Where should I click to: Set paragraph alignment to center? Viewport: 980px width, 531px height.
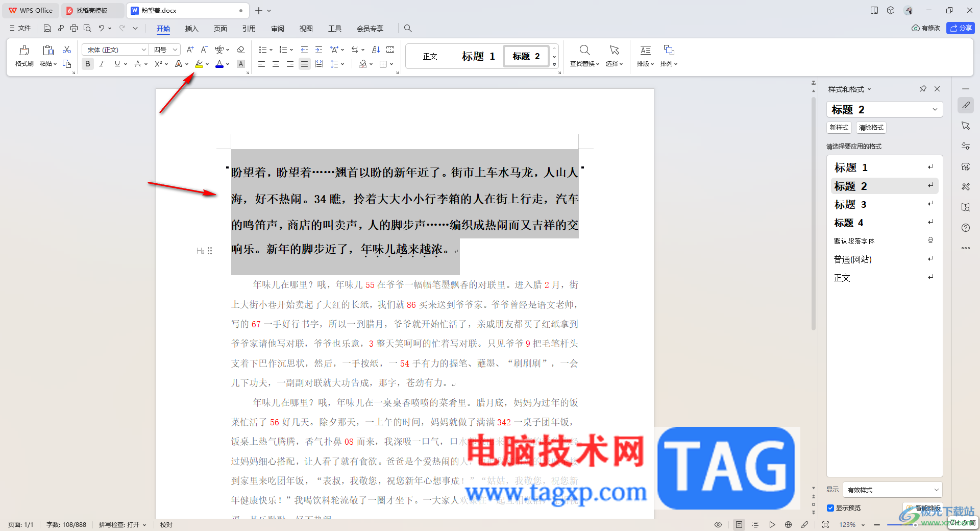(276, 64)
